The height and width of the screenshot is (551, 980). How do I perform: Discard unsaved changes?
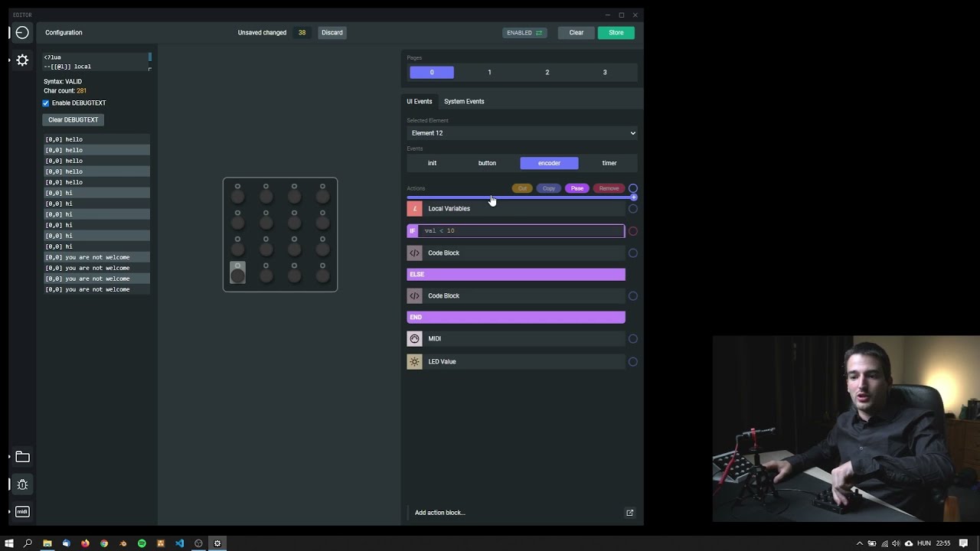tap(332, 33)
